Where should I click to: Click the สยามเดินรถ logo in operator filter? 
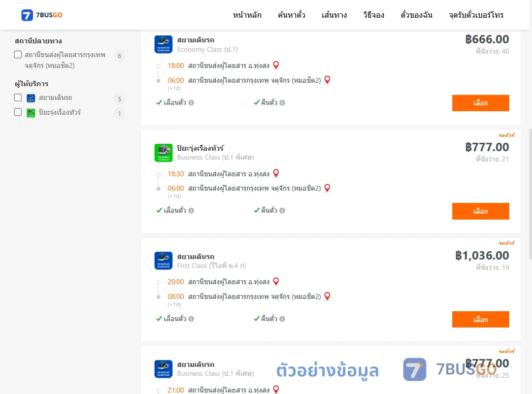(x=31, y=98)
